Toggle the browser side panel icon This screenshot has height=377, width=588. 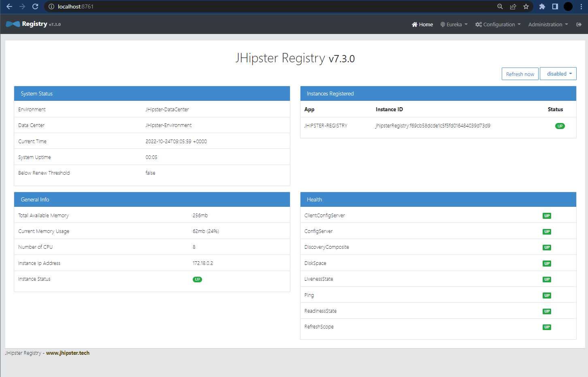555,6
